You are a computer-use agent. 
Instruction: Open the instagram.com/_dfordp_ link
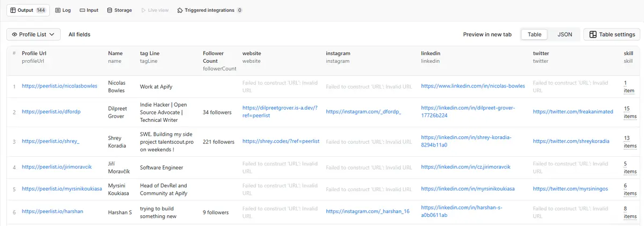click(x=363, y=112)
